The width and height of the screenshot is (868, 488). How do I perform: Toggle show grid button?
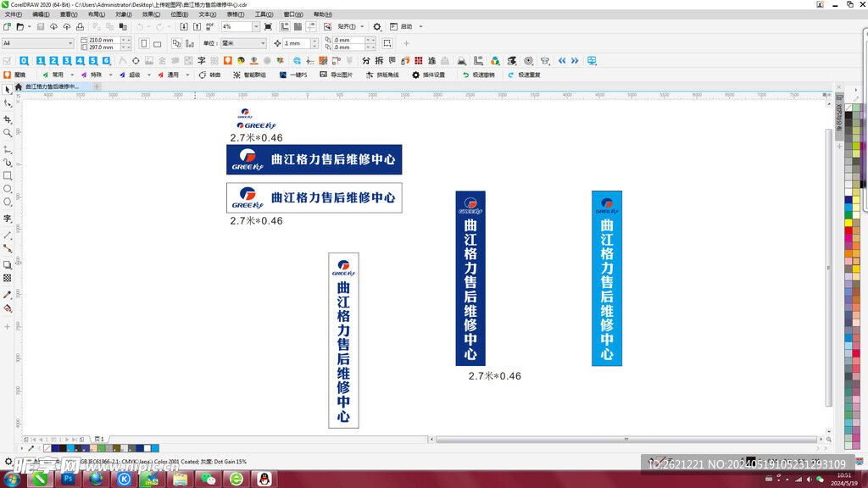coord(298,26)
